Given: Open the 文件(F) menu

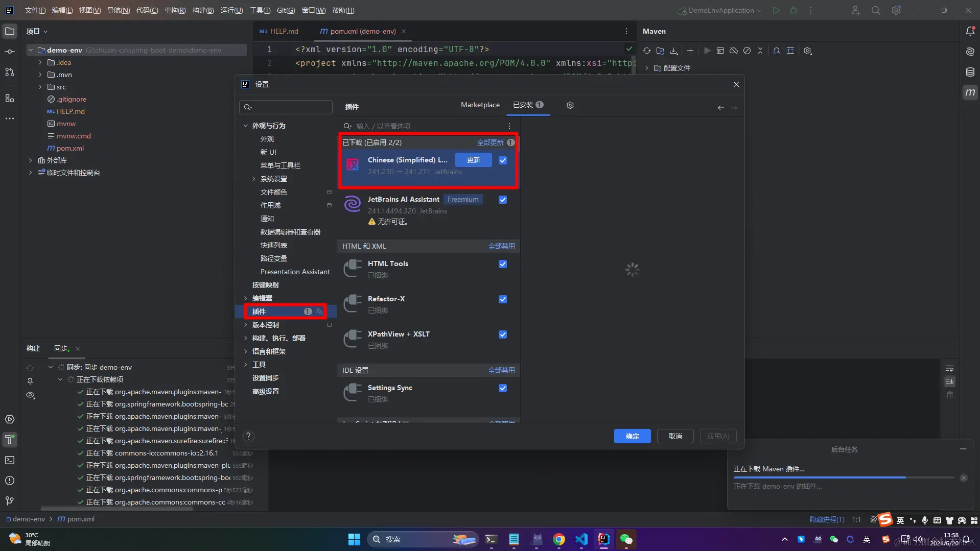Looking at the screenshot, I should 35,10.
